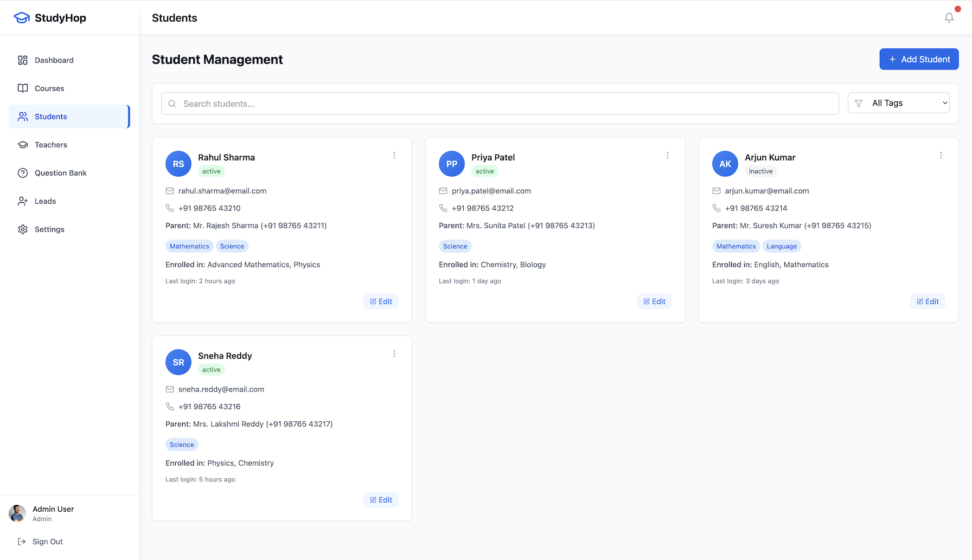Viewport: 972px width, 560px height.
Task: Expand the All Tags filter dropdown
Action: tap(899, 103)
